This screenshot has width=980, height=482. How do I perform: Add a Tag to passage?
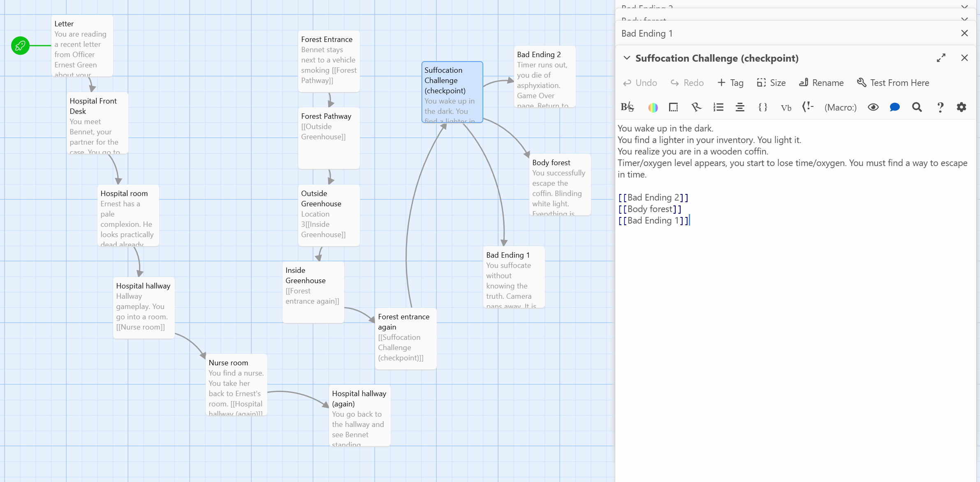pyautogui.click(x=730, y=83)
